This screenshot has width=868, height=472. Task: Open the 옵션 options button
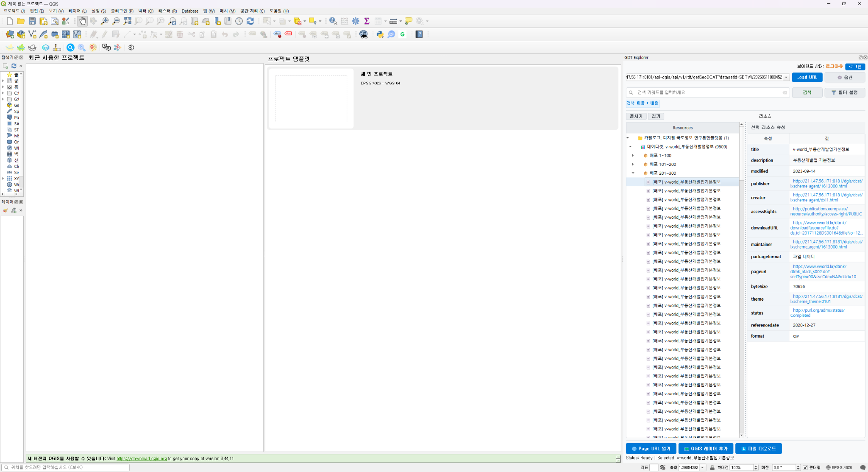click(x=845, y=77)
